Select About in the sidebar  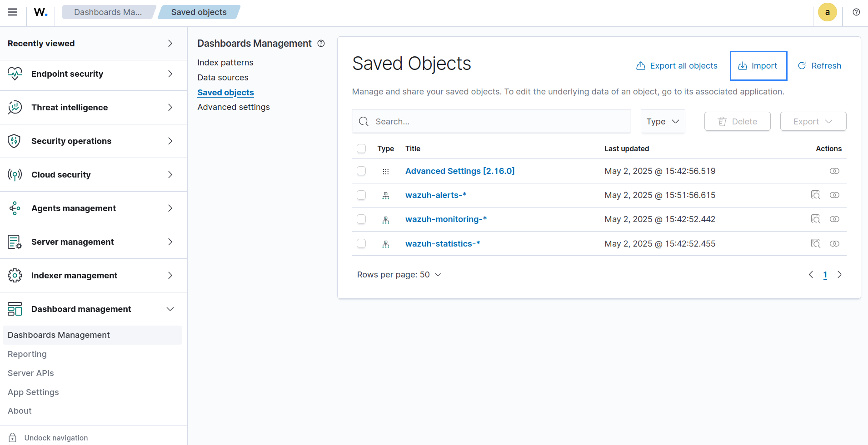coord(20,411)
